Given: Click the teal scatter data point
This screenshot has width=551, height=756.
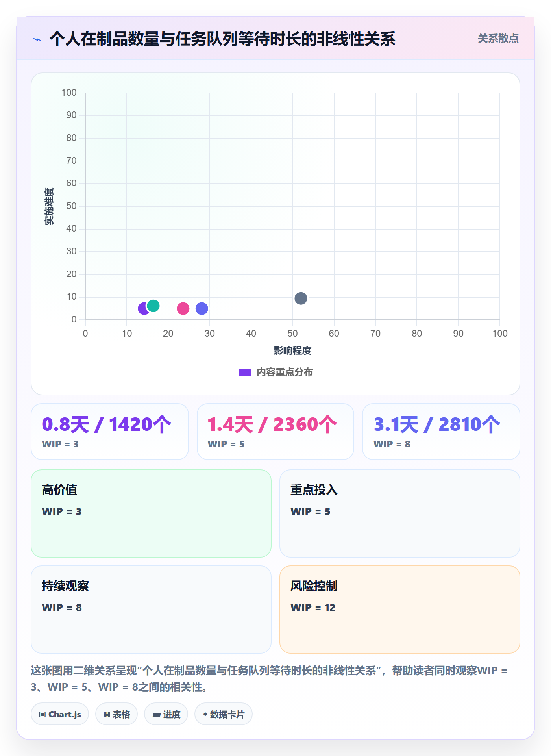Looking at the screenshot, I should [x=153, y=306].
